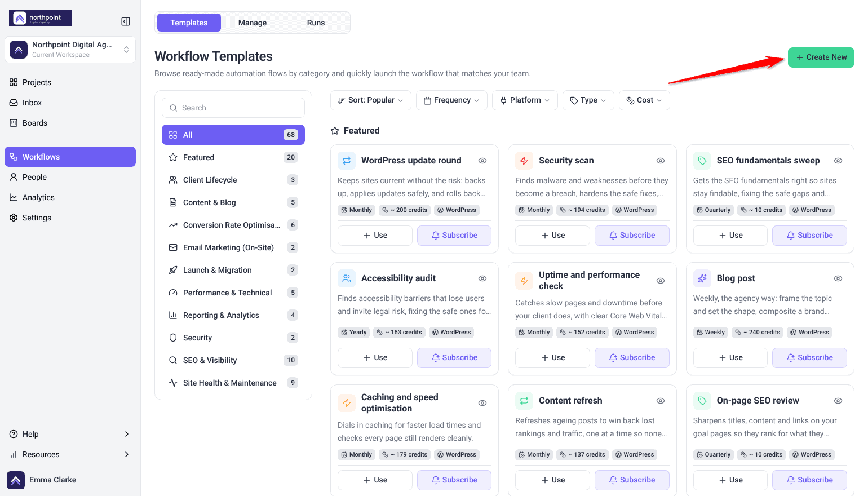868x496 pixels.
Task: Click SEO fundamentals sweep tag icon
Action: (702, 161)
